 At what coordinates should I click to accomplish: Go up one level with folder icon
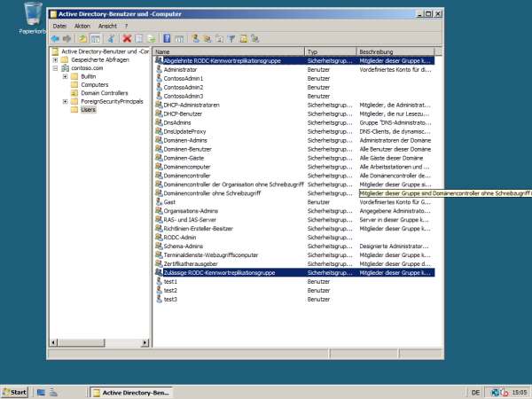[x=82, y=39]
